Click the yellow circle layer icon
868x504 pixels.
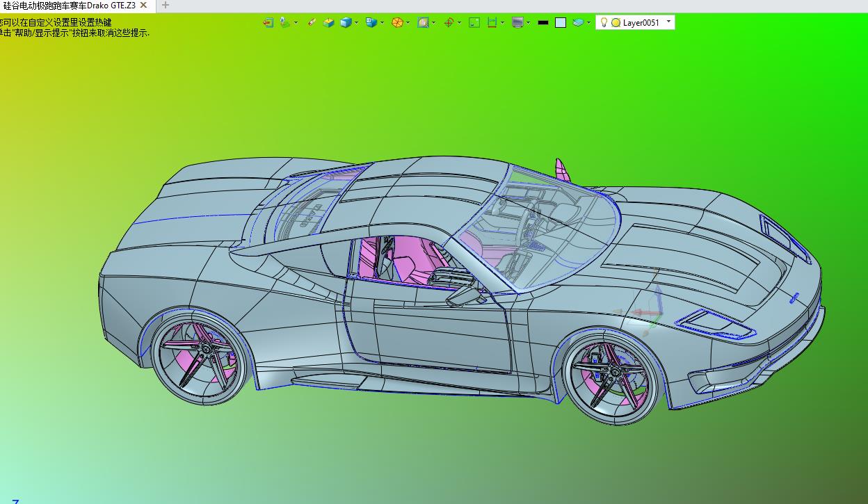click(616, 22)
